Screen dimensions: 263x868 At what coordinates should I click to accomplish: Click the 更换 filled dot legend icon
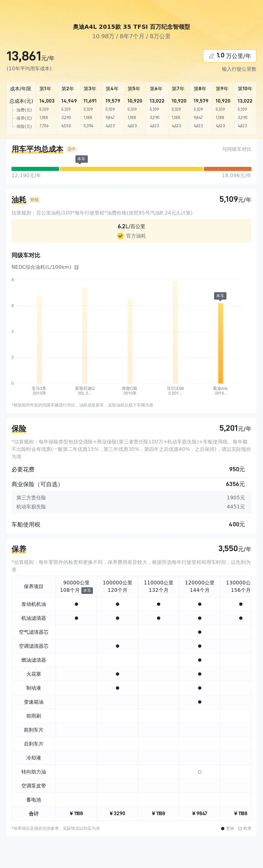click(x=223, y=828)
